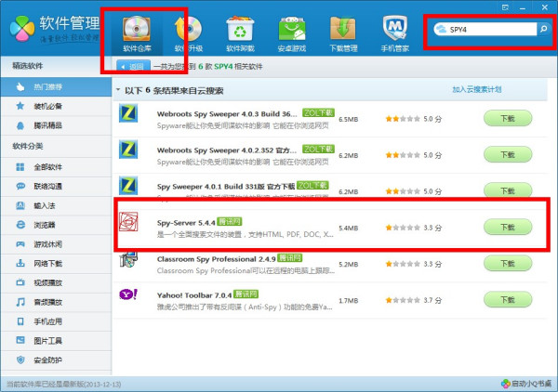Select 全部软件 category
558x392 pixels.
(x=56, y=167)
